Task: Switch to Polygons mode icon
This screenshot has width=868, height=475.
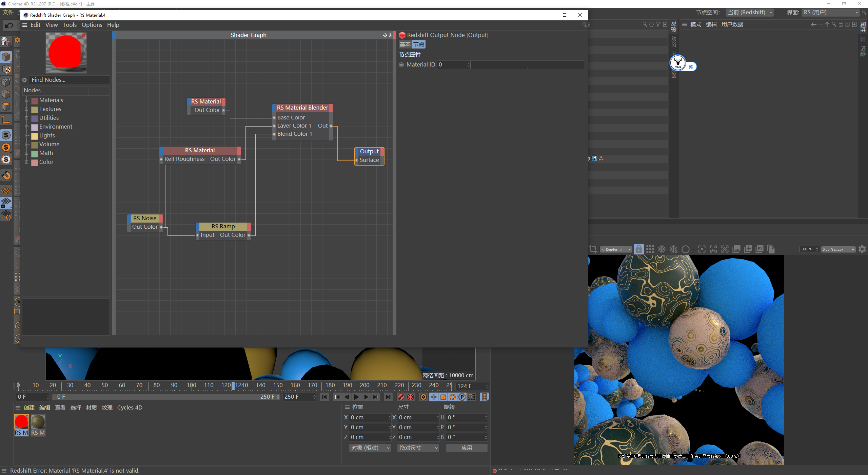Action: (x=6, y=106)
